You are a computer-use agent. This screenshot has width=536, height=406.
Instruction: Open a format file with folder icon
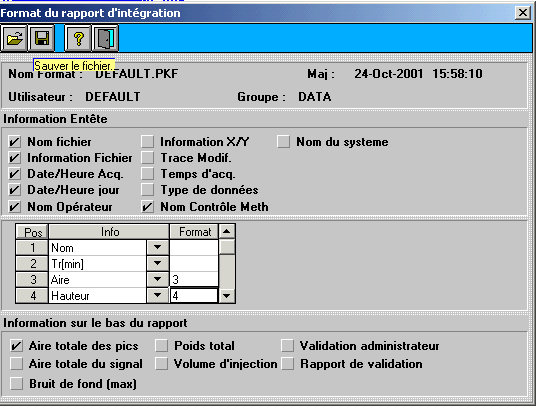point(14,38)
